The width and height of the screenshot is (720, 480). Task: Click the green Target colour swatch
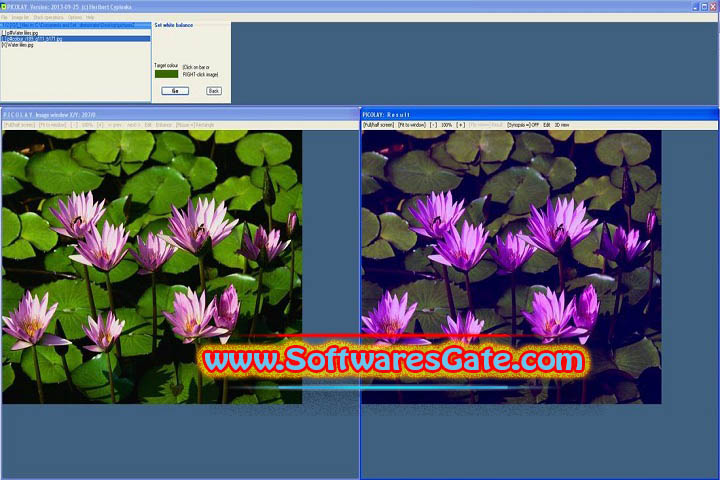166,74
